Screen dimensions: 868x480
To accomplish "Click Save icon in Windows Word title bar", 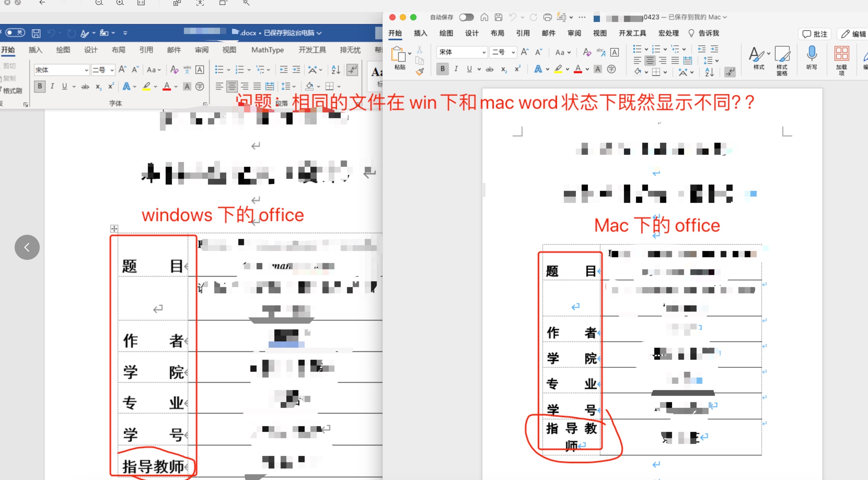I will [36, 33].
